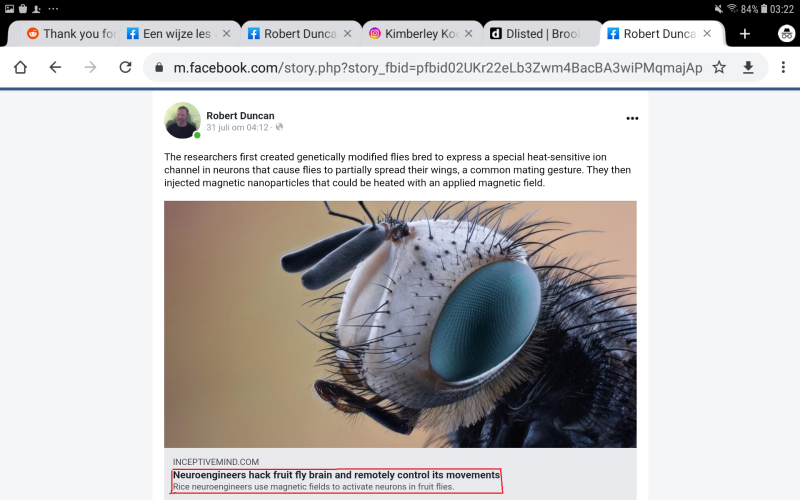
Task: Open the Neuroengineers hack fruit fly article link
Action: coord(337,475)
